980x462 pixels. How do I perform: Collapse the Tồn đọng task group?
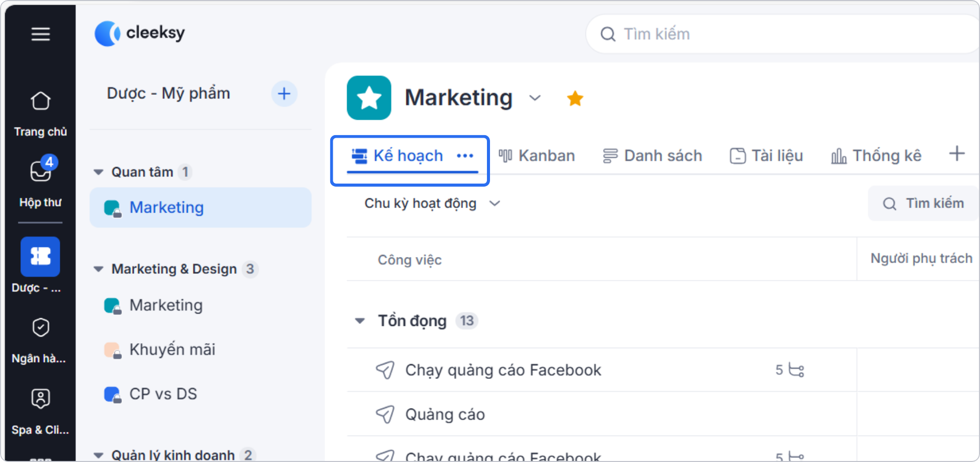360,320
